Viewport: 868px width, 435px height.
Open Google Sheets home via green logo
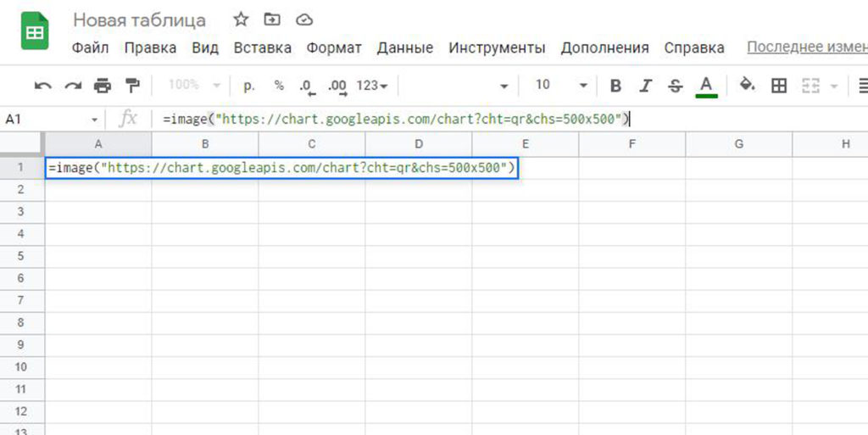pos(35,31)
